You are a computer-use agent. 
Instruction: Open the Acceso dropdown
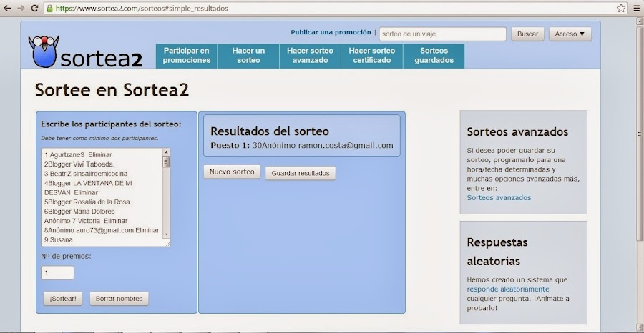[570, 34]
